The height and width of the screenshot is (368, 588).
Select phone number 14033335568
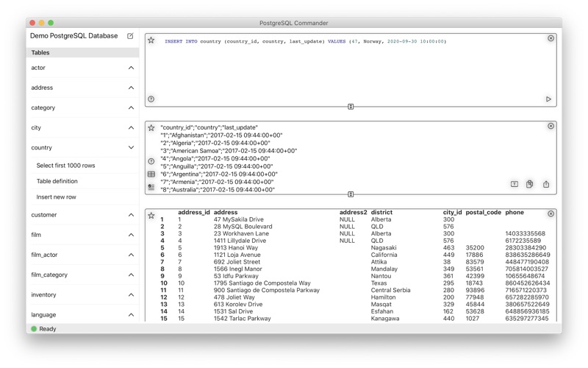(x=525, y=233)
